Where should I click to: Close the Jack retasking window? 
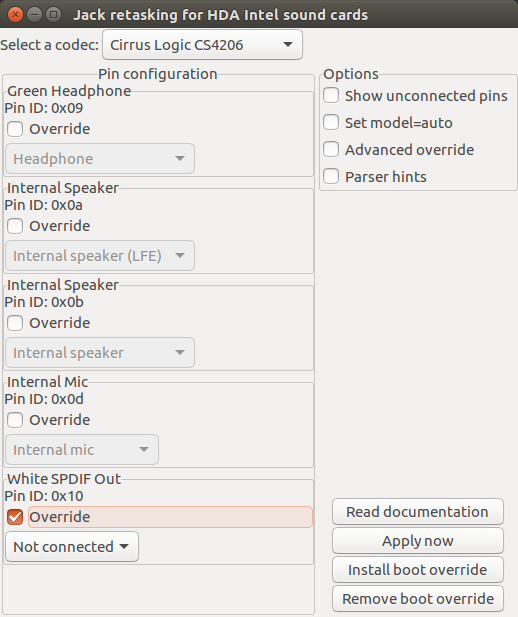click(15, 15)
